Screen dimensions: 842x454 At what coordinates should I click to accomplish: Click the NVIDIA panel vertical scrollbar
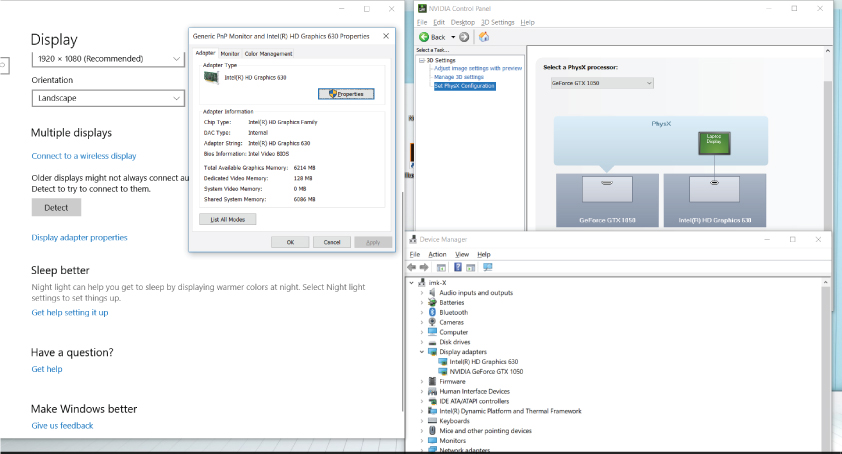tap(828, 140)
